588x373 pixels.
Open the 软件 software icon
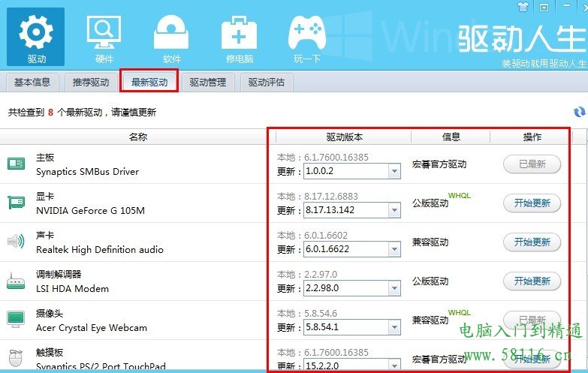pyautogui.click(x=171, y=35)
